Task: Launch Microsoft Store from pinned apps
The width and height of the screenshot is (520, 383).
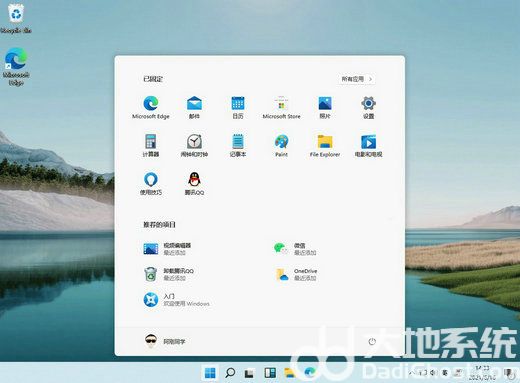Action: point(281,107)
